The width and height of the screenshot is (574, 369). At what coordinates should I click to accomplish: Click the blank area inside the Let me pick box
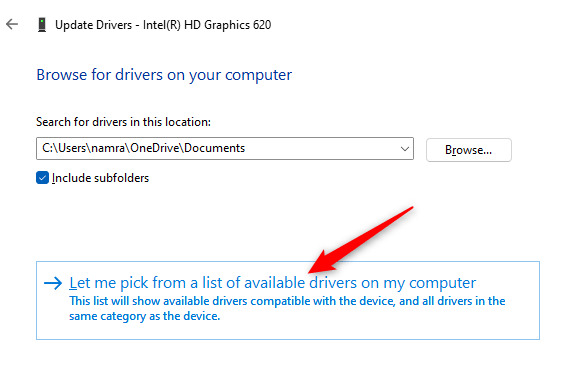pyautogui.click(x=366, y=329)
